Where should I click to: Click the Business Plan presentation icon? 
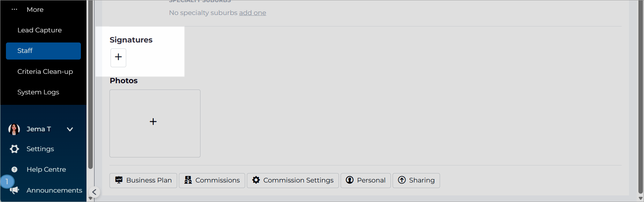pyautogui.click(x=119, y=180)
